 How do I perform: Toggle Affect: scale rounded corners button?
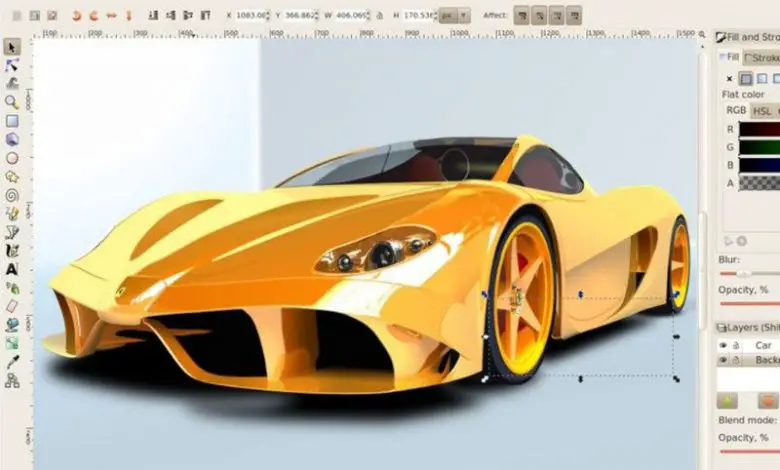(x=539, y=16)
